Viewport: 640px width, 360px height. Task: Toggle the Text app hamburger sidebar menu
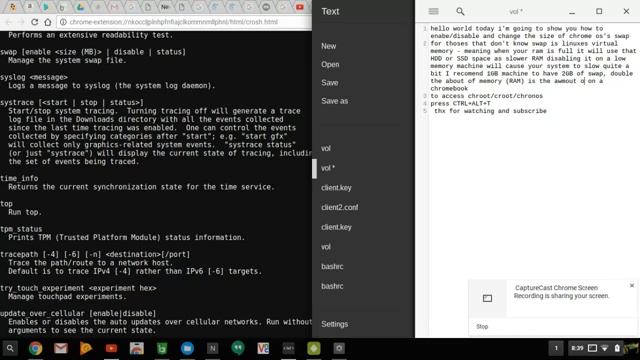click(433, 11)
